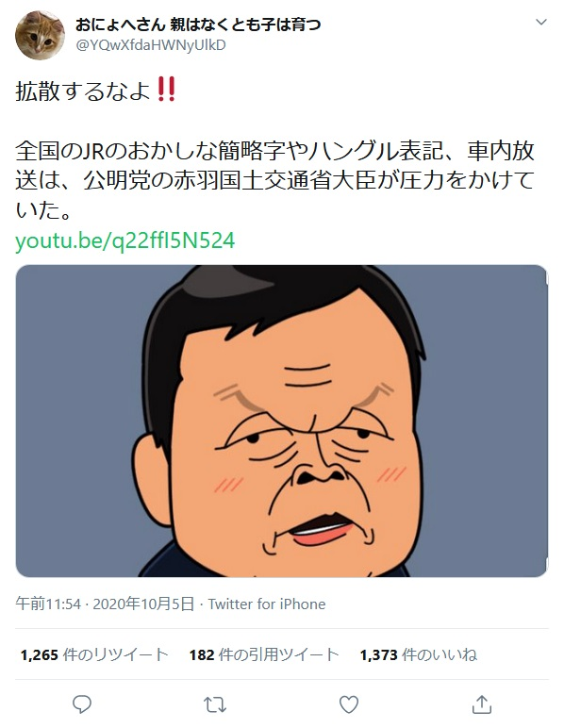The width and height of the screenshot is (564, 728).
Task: Open the cartoon face video thumbnail
Action: tap(282, 421)
